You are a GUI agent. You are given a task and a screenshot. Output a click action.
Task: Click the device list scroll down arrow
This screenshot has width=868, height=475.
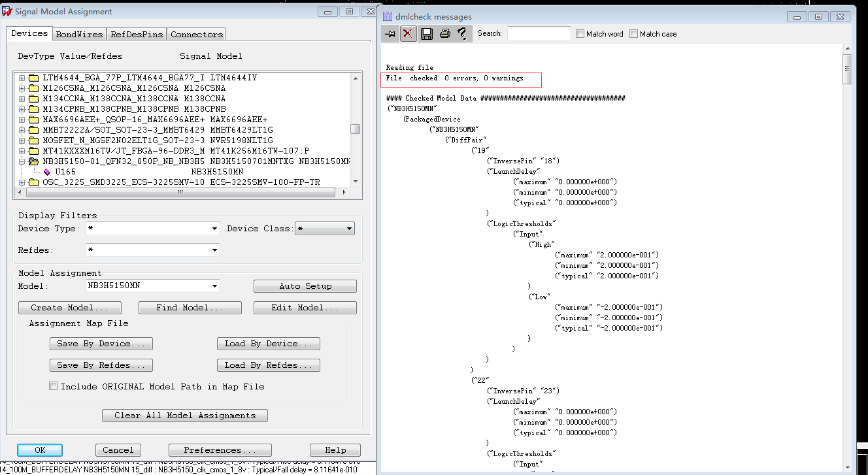(355, 182)
